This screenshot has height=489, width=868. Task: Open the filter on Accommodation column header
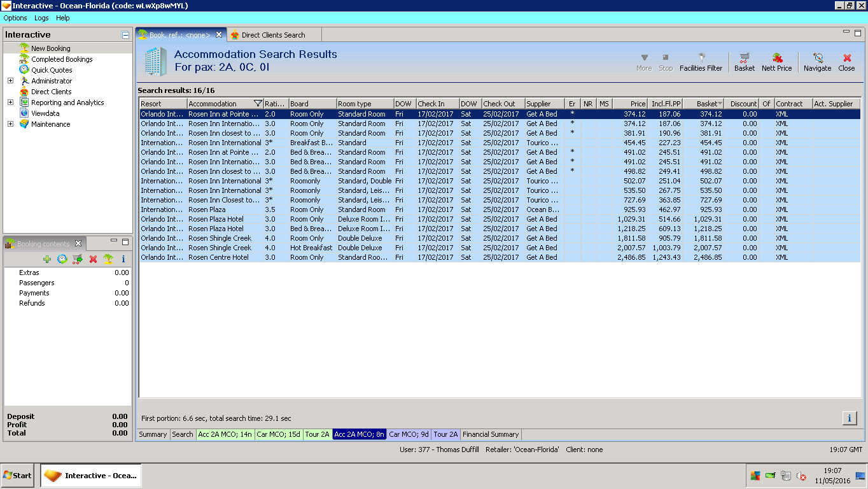[257, 104]
